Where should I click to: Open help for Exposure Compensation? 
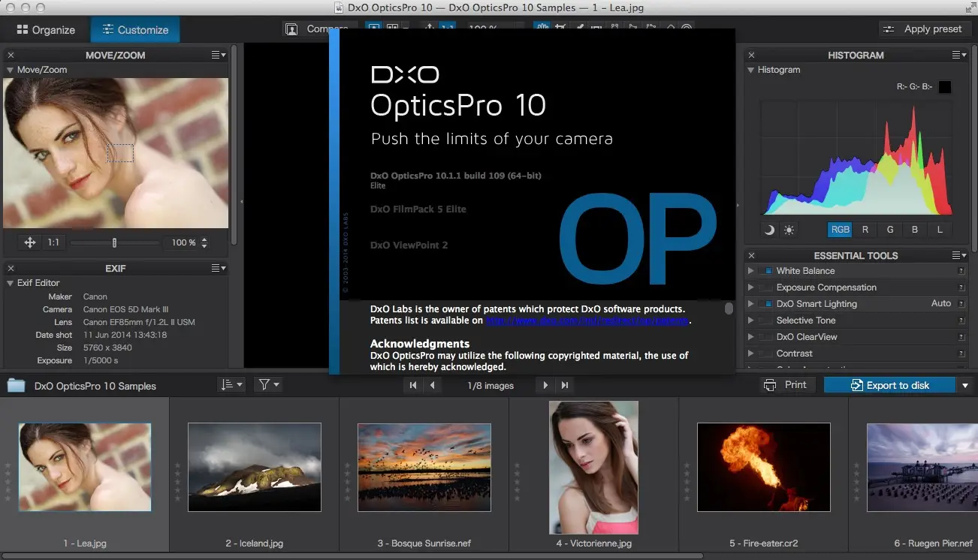click(961, 288)
